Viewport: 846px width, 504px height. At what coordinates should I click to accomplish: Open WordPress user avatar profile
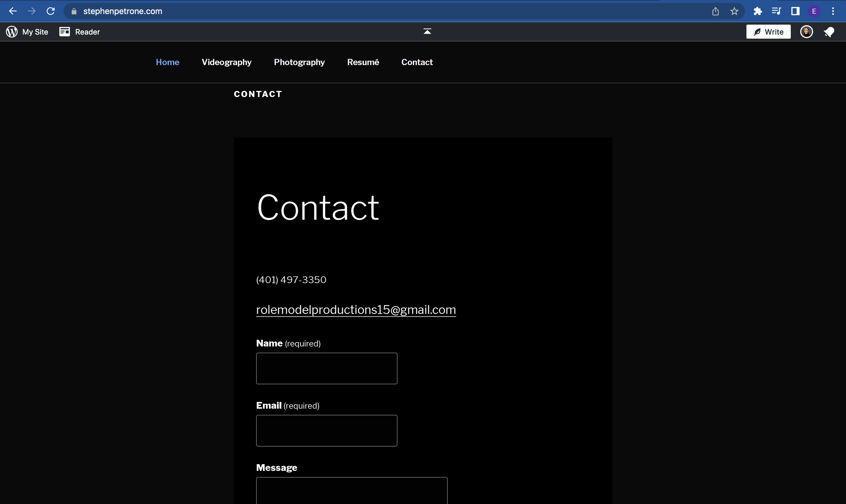point(806,32)
